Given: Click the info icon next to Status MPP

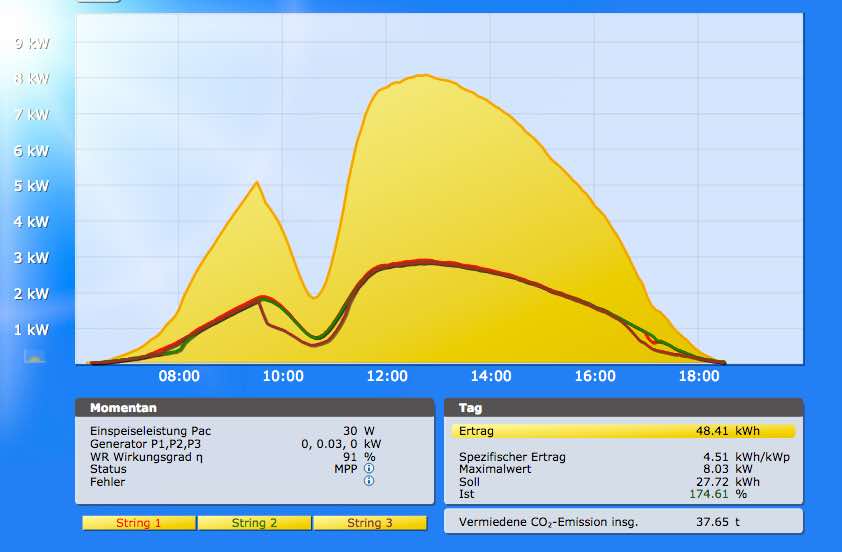Looking at the screenshot, I should [369, 468].
